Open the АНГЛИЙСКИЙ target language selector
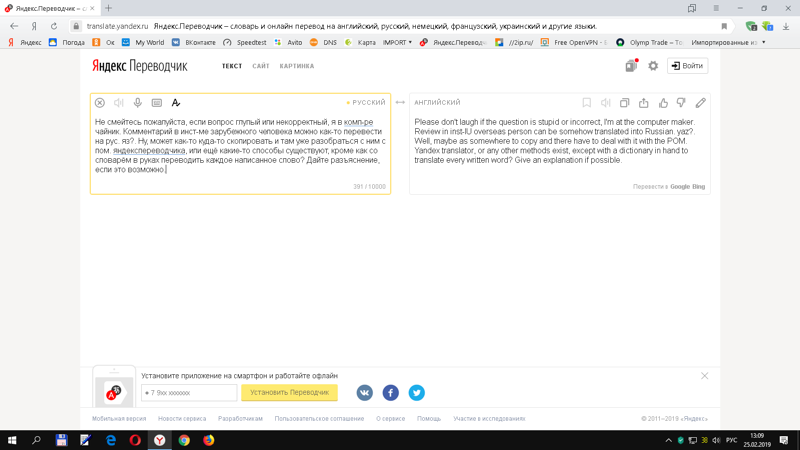Screen dimensions: 800x450 pyautogui.click(x=437, y=103)
